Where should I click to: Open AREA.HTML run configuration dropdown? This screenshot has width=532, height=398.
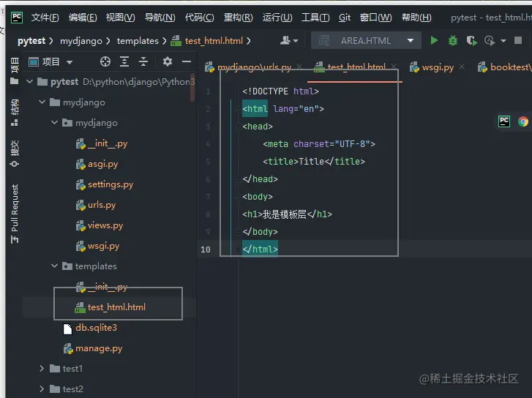[366, 41]
